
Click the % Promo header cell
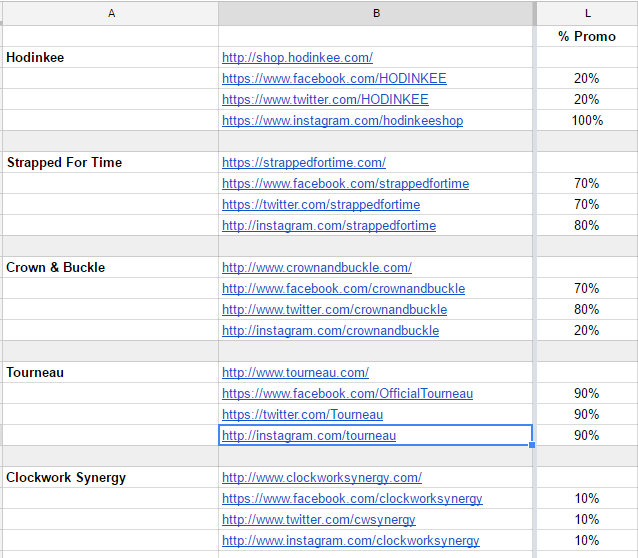point(587,36)
